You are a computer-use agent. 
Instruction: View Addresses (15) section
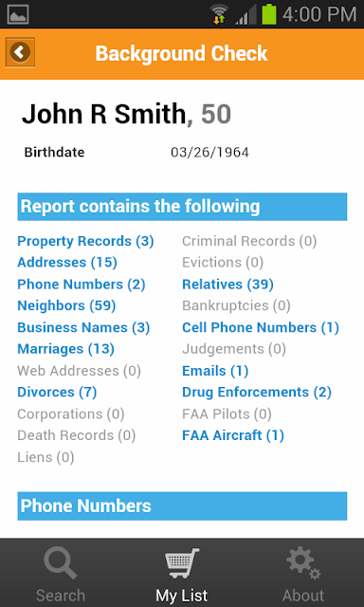tap(67, 263)
